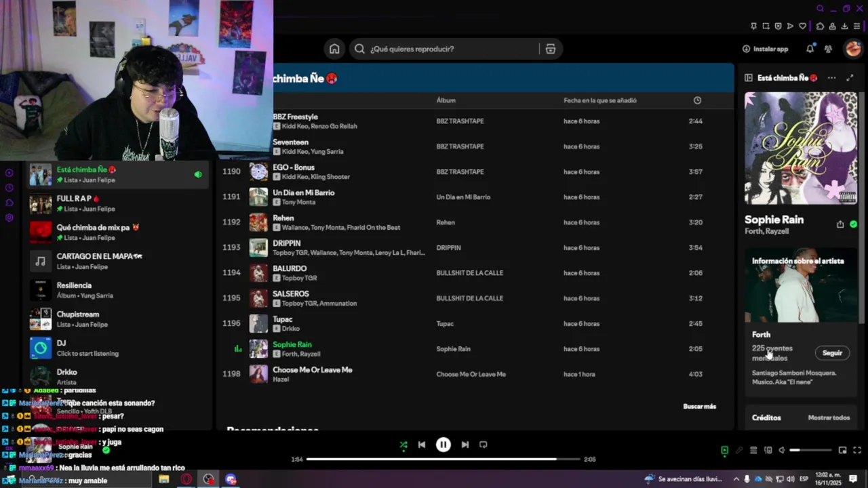868x488 pixels.
Task: Toggle saved checkmark next to Sophie Rain title
Action: point(853,224)
